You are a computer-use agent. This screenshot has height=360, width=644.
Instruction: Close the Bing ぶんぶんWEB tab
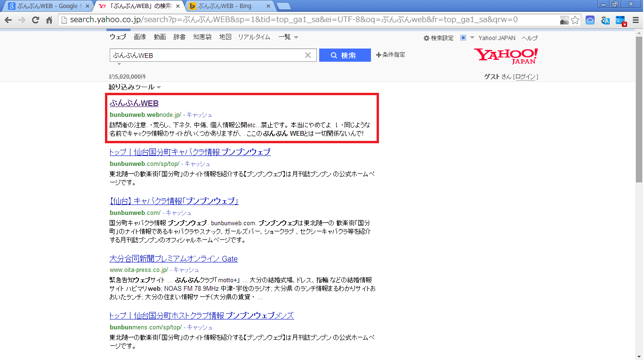coord(268,6)
